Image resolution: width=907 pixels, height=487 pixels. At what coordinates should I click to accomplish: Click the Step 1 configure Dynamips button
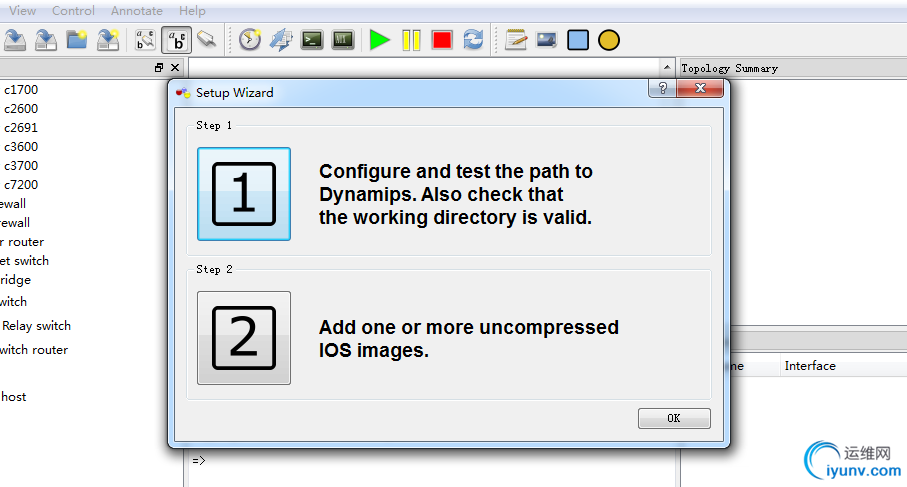tap(244, 194)
